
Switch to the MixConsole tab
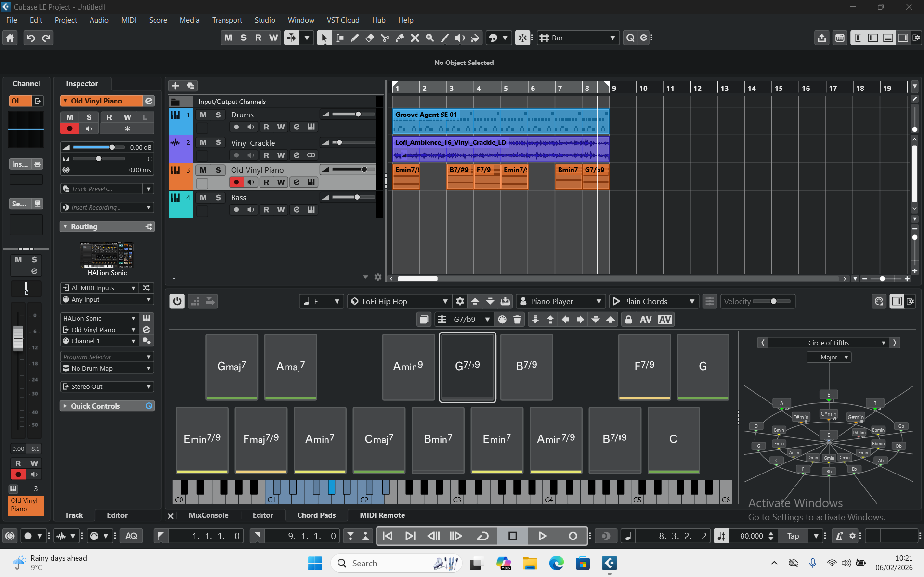coord(208,515)
